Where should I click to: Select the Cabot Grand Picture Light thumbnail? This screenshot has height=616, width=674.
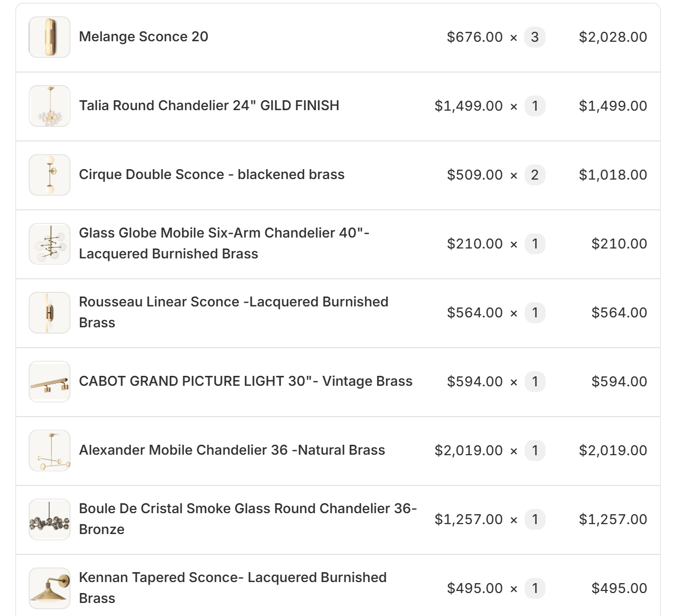tap(50, 382)
